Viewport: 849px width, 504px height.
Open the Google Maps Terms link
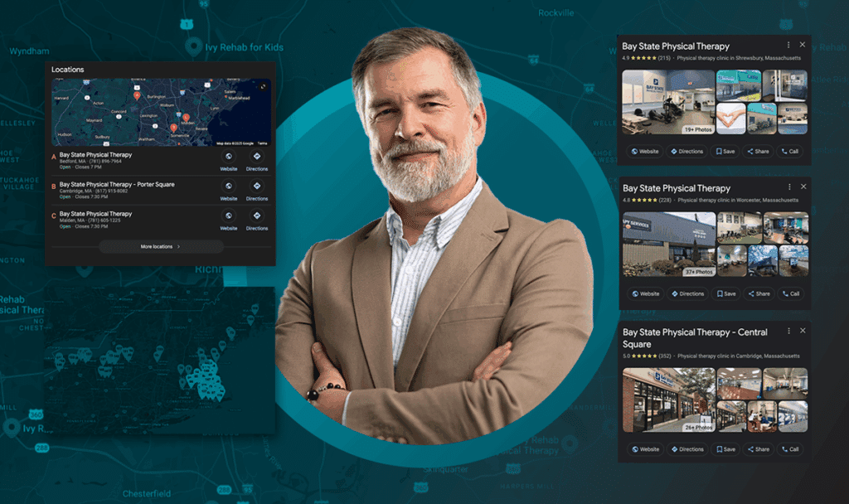coord(263,143)
